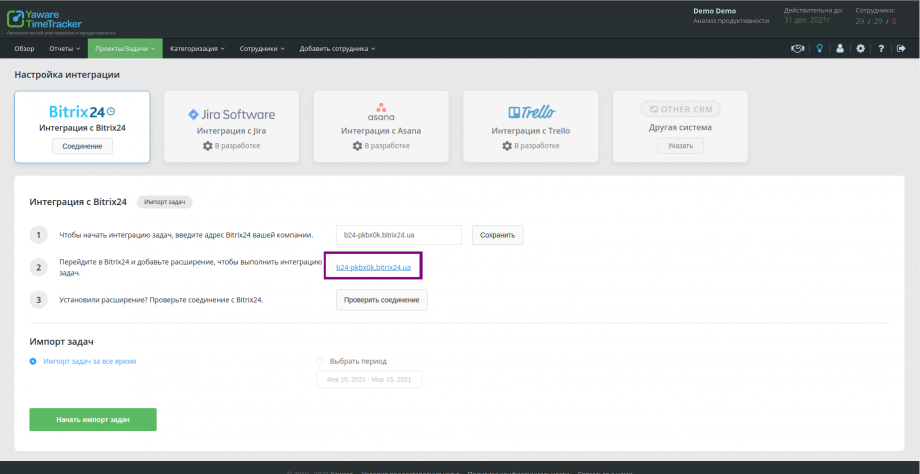The image size is (920, 474).
Task: Click the Другая система label
Action: [x=681, y=127]
